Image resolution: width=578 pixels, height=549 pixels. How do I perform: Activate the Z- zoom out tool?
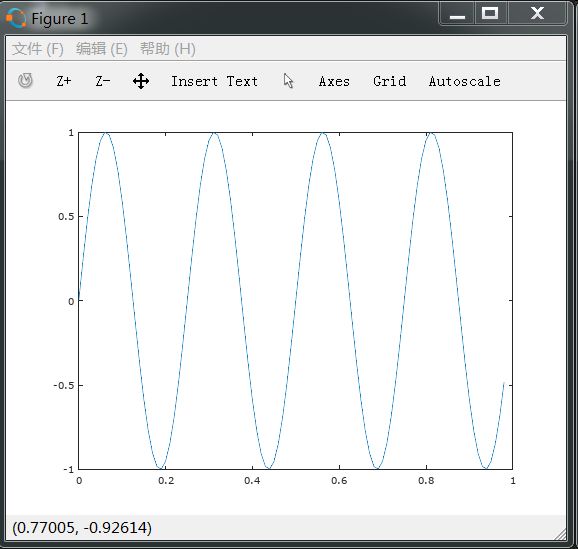point(102,81)
